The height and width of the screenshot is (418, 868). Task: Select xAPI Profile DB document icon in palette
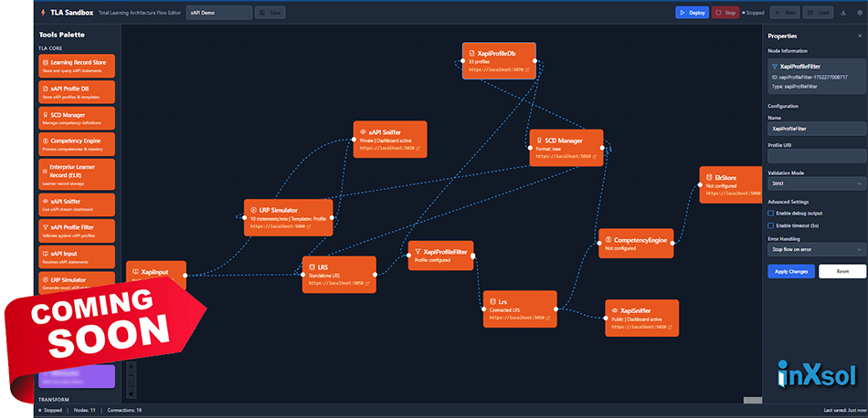(x=46, y=89)
